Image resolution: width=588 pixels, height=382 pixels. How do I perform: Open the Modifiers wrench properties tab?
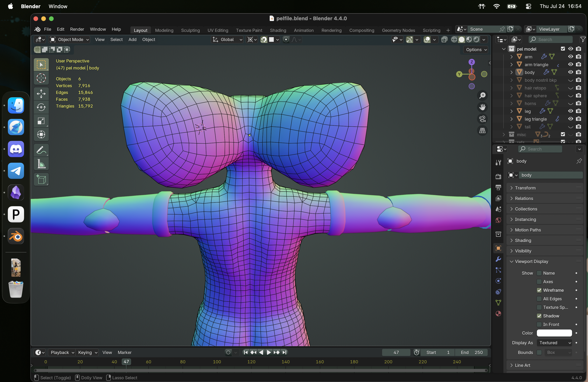coord(498,259)
